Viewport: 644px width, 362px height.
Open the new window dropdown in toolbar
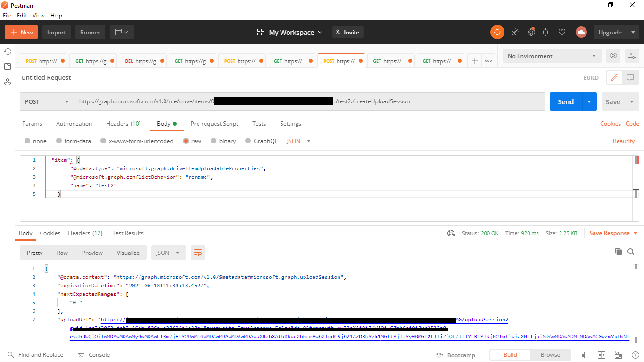(122, 32)
